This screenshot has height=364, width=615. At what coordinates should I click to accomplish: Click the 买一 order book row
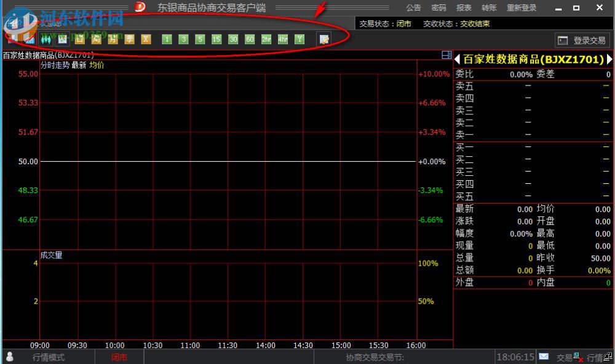click(x=533, y=147)
